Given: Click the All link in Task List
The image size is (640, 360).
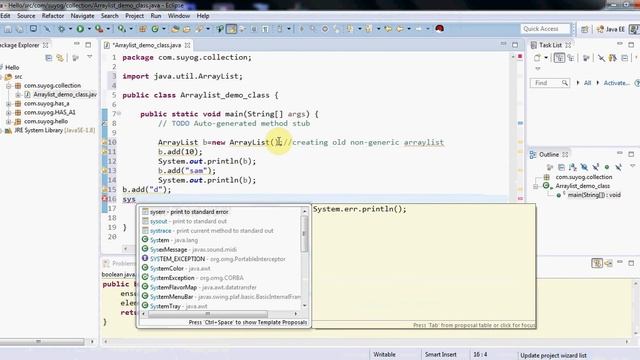Looking at the screenshot, I should tap(587, 83).
